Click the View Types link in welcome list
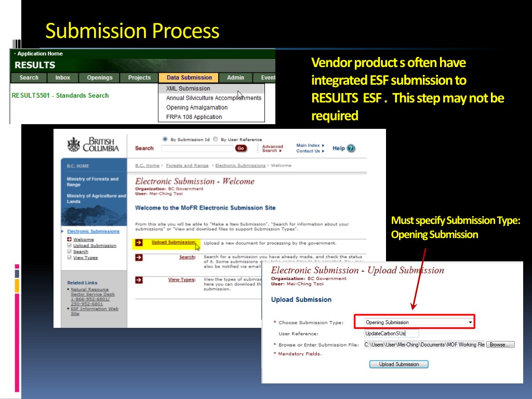 pos(182,280)
